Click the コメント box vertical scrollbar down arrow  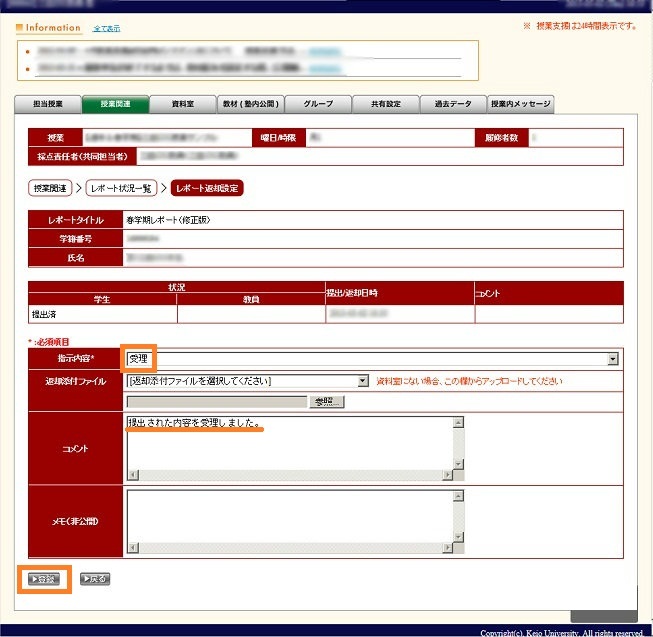click(x=459, y=464)
